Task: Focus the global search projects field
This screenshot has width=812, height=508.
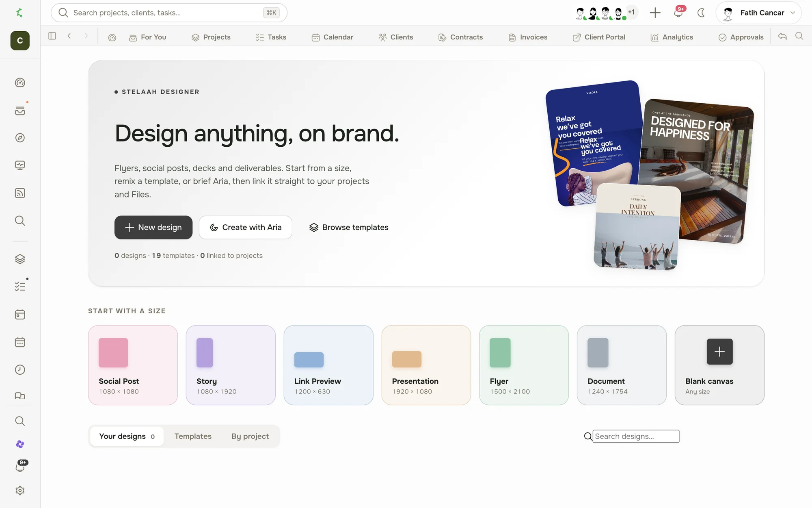Action: pos(169,13)
